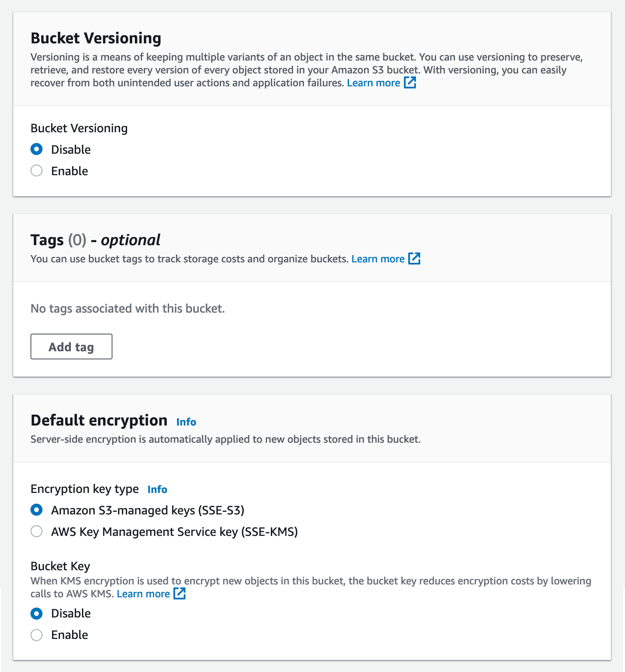625x672 pixels.
Task: Click the filled Disable radio under Bucket Key
Action: tap(36, 613)
